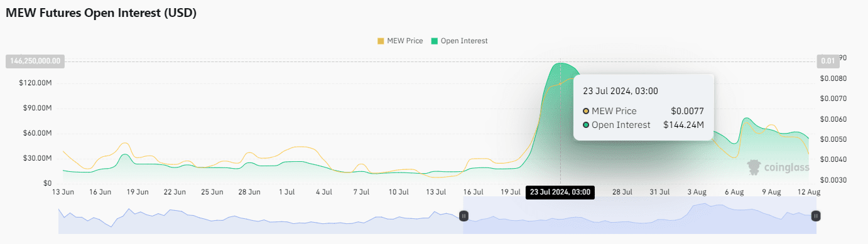Click the 13 Jul date label
The image size is (868, 244).
(436, 192)
